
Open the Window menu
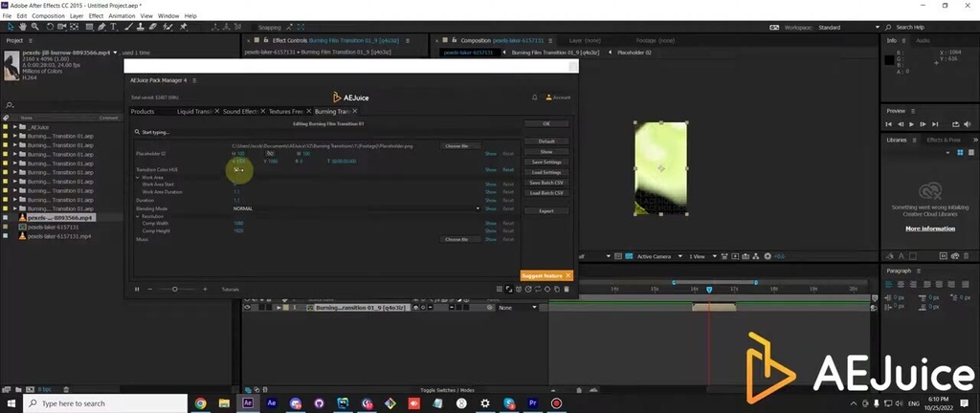[168, 15]
